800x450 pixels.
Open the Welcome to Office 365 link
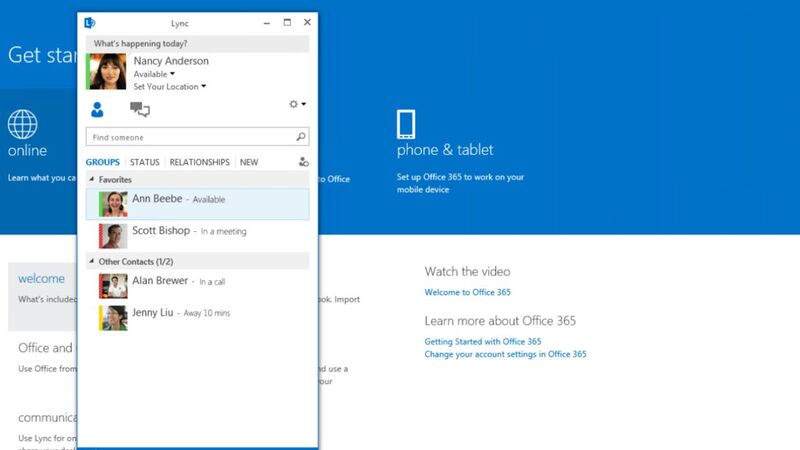467,292
